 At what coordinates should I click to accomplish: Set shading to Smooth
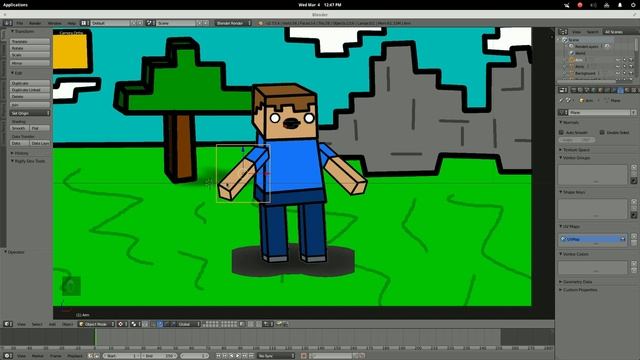click(19, 128)
